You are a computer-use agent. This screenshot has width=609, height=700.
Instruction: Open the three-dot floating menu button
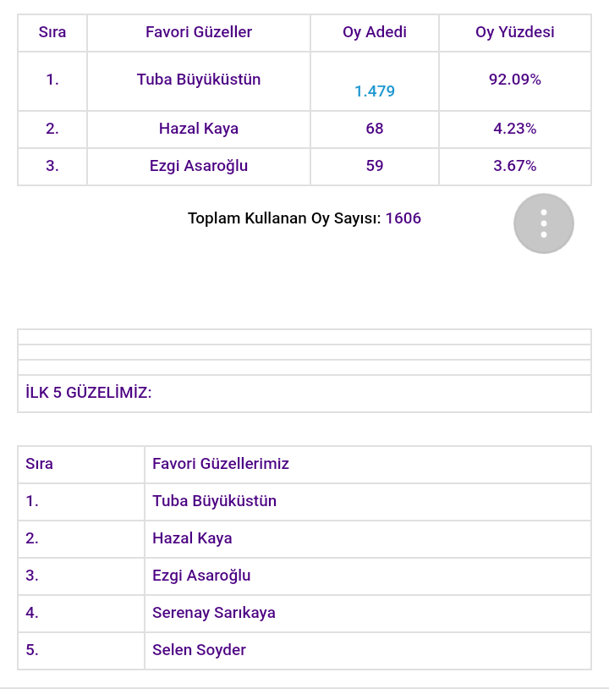click(x=544, y=223)
